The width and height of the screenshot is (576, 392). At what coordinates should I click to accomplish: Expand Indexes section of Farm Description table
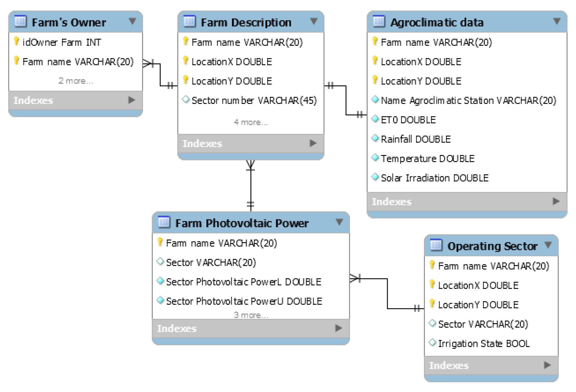coord(313,143)
